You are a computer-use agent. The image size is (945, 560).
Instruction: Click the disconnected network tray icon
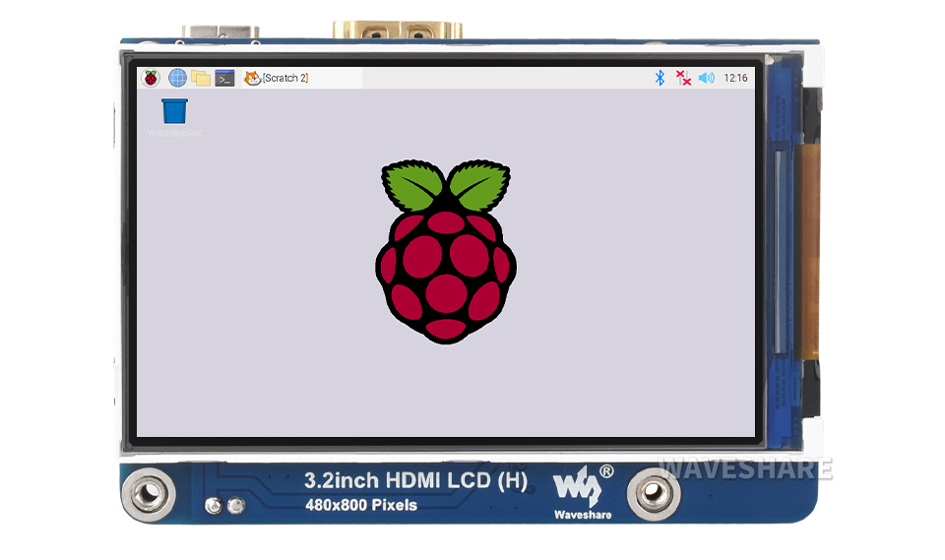683,78
